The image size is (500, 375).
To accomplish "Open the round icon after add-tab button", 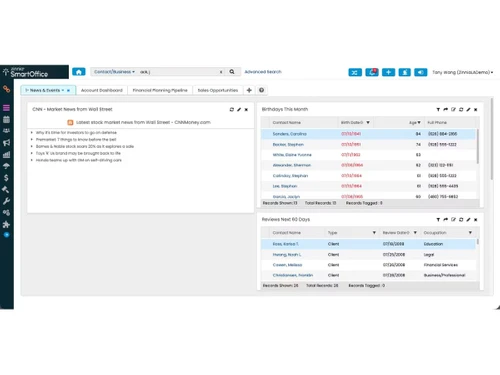I will [262, 90].
